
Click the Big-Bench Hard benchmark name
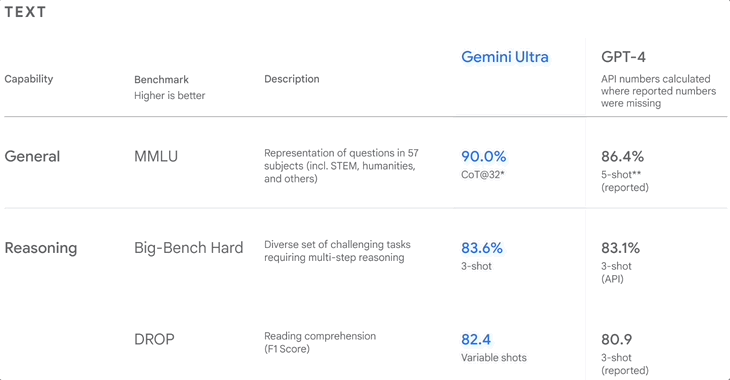click(x=189, y=248)
